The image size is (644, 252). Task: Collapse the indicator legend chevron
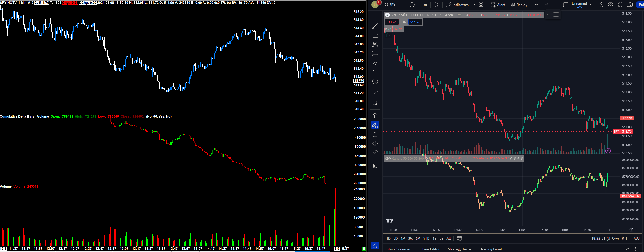click(388, 36)
